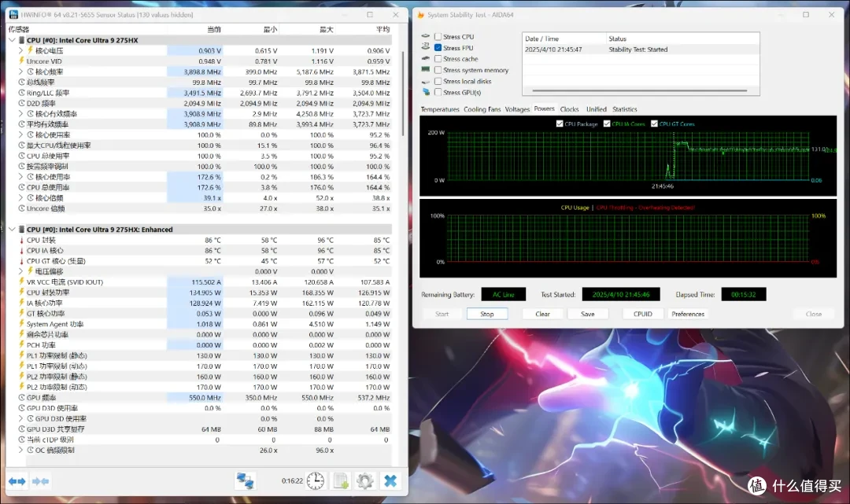Enable the Stress CPU checkbox

[x=438, y=37]
